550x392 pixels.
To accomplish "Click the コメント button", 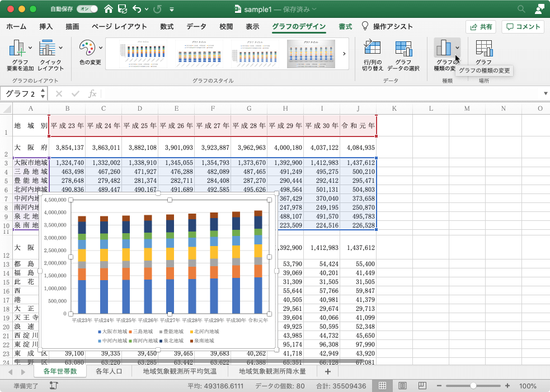I will (523, 26).
